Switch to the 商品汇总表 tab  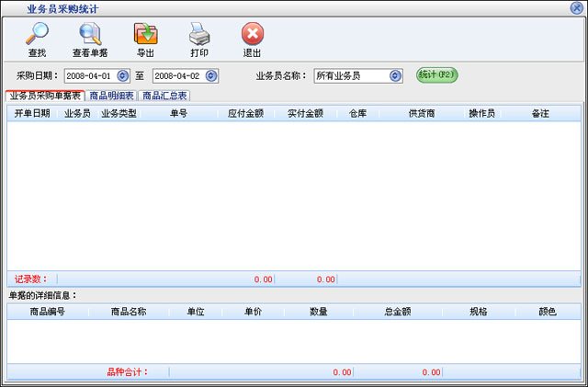click(164, 96)
